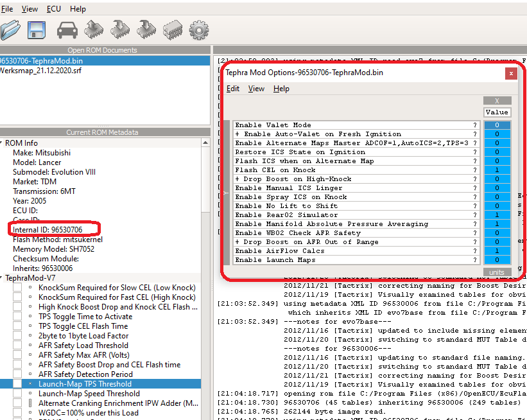Screen dimensions: 527x420
Task: Click the save ROM floppy disk icon
Action: coord(36,30)
